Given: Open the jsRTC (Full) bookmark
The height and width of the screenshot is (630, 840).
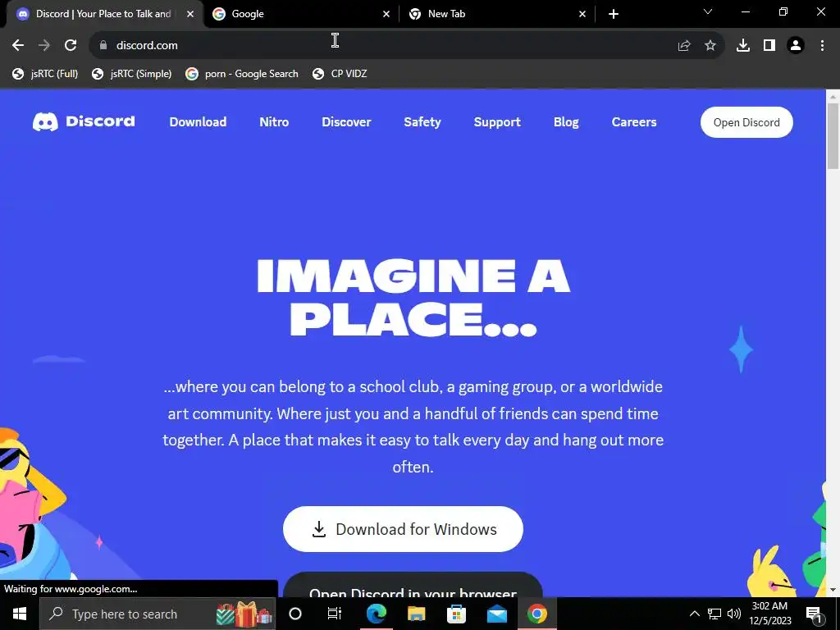Looking at the screenshot, I should pos(46,74).
